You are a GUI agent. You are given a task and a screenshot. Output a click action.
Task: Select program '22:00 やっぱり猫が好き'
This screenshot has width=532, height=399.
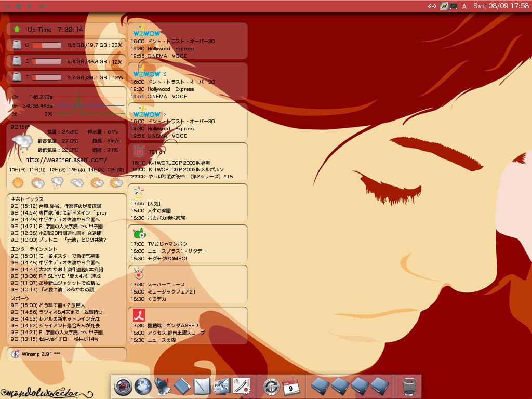coord(182,177)
